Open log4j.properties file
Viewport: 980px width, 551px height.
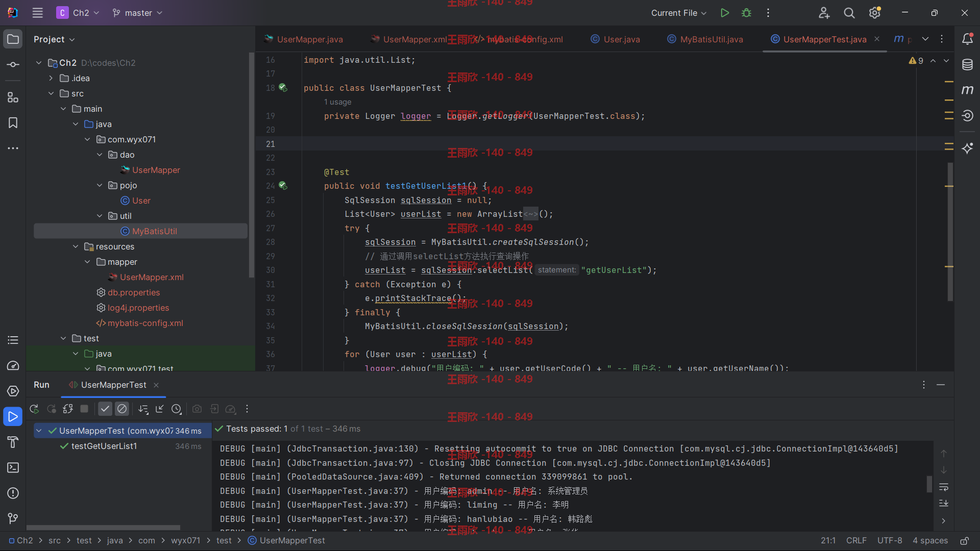click(138, 308)
